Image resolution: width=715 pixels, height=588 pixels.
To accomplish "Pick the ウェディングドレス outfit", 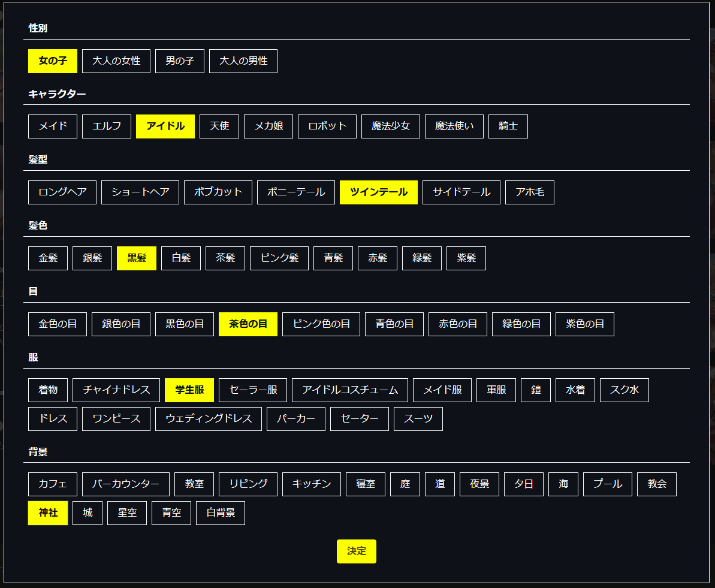I will point(209,419).
